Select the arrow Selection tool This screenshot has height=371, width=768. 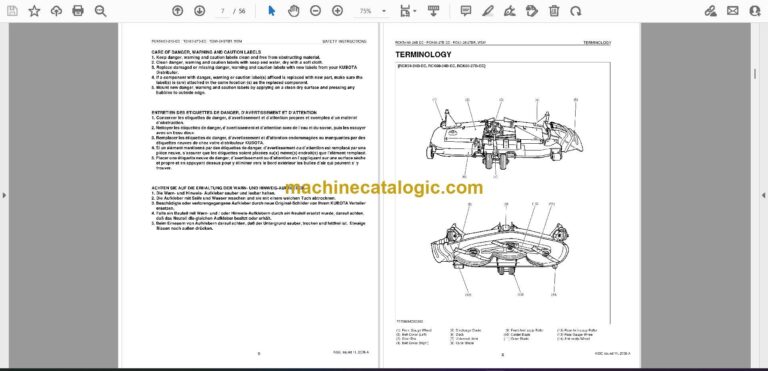(x=272, y=11)
